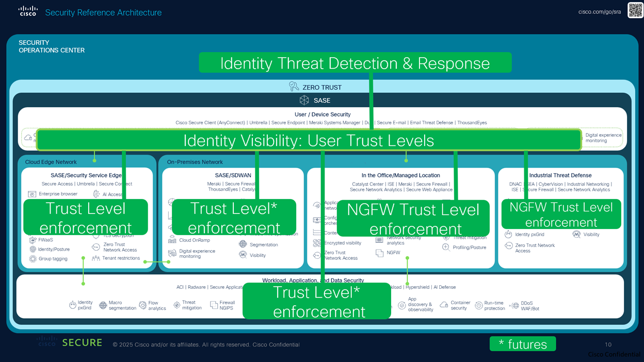The width and height of the screenshot is (644, 362).
Task: Click the green futures legend box
Action: (522, 344)
